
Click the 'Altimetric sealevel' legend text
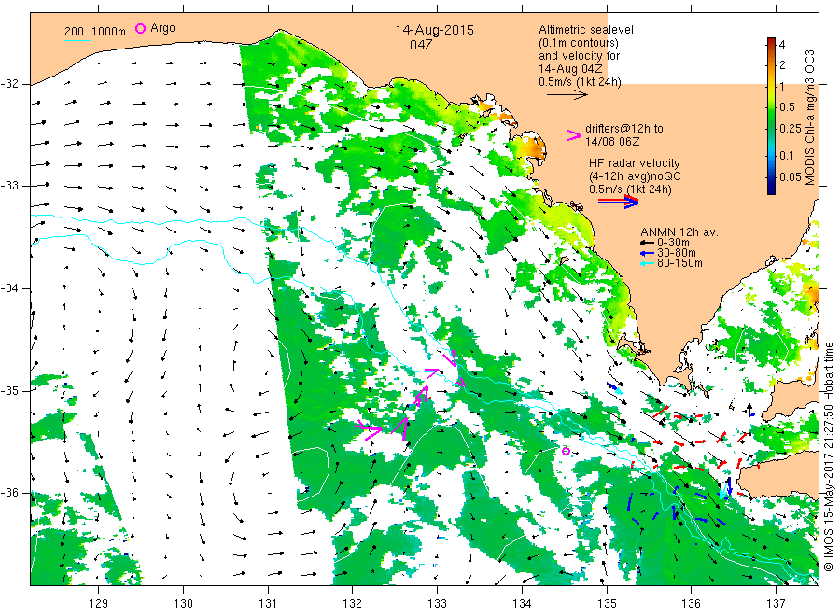point(585,30)
